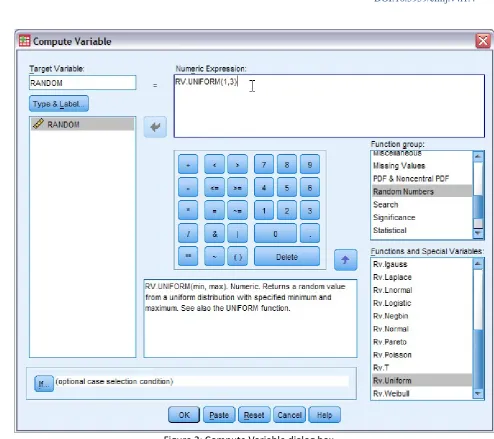Select Rv.Poisson in functions list

point(422,355)
